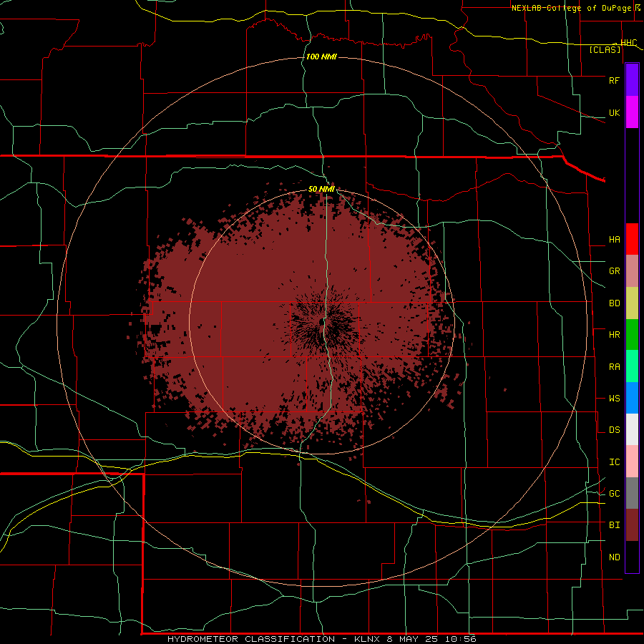Click the yellow BD legend color swatch

(632, 303)
